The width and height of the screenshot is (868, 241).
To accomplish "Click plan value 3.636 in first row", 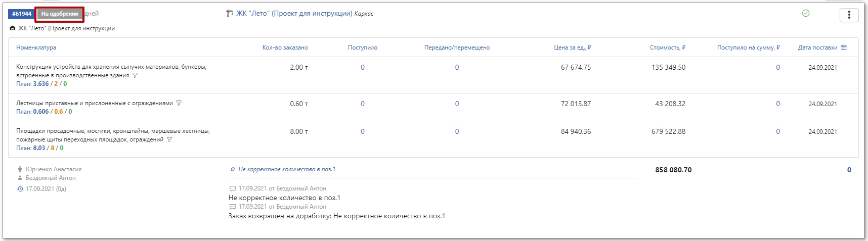I will [41, 84].
